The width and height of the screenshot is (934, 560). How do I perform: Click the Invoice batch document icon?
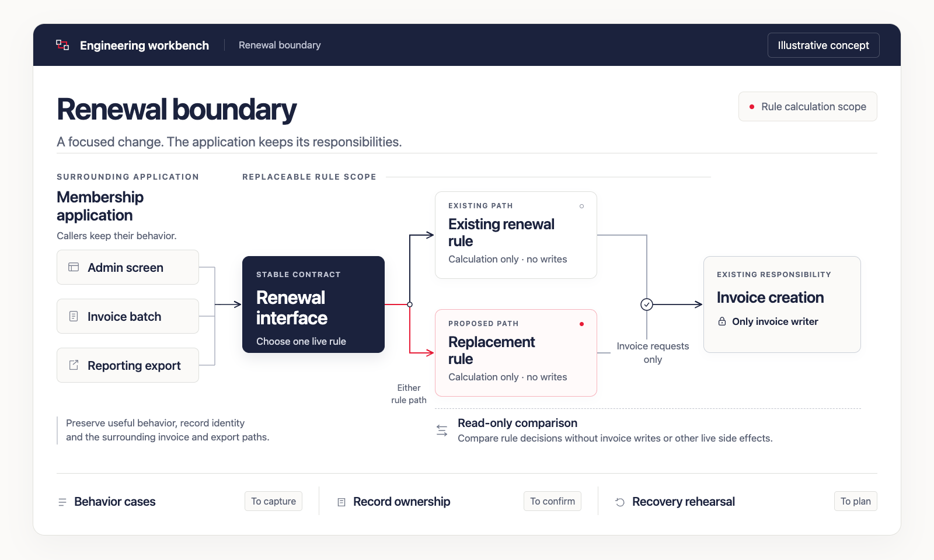click(x=74, y=316)
